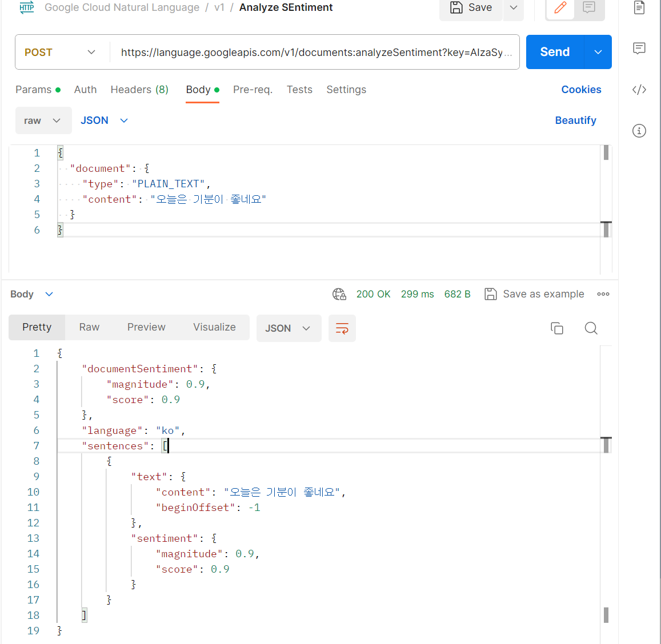Select the Pretty response view
Viewport: 661px width, 644px height.
tap(37, 327)
